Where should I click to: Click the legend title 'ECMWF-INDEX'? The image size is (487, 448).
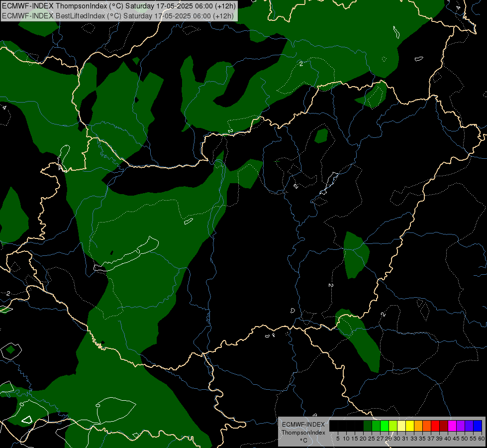coord(303,425)
